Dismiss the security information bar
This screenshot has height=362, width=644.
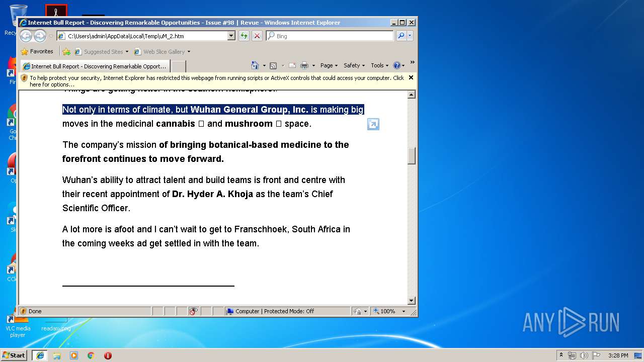pyautogui.click(x=411, y=77)
